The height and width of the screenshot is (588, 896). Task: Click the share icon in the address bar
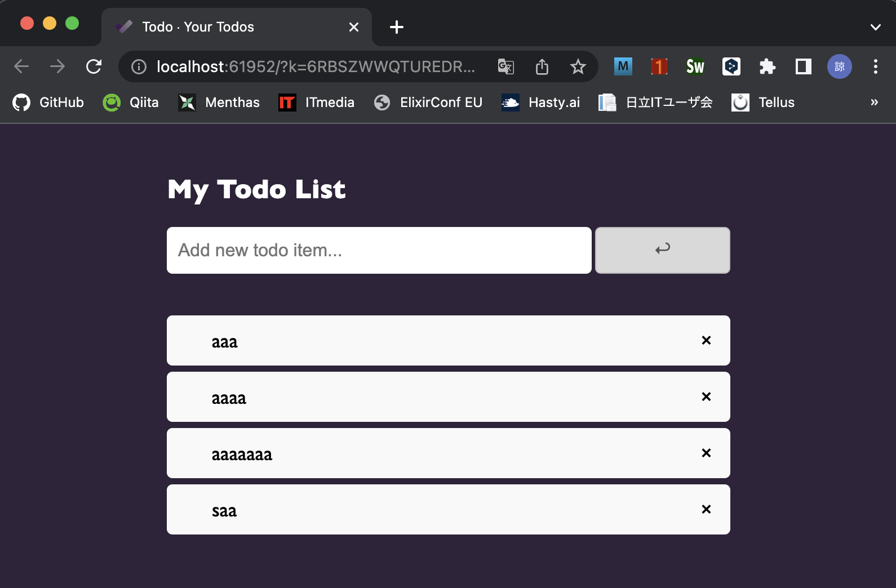coord(542,66)
